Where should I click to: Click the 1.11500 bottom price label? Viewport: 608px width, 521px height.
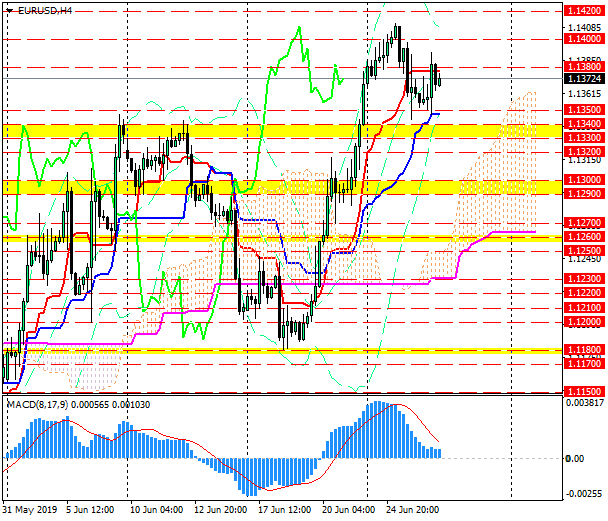pyautogui.click(x=584, y=391)
